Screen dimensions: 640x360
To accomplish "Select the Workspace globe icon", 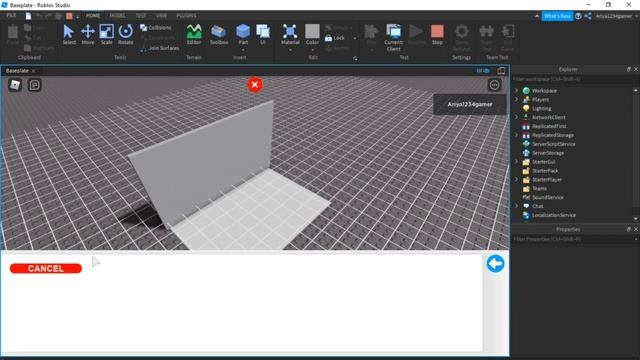I will click(x=526, y=91).
